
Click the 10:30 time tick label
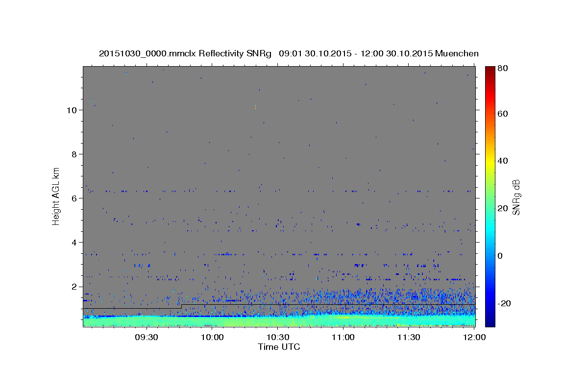(x=278, y=337)
